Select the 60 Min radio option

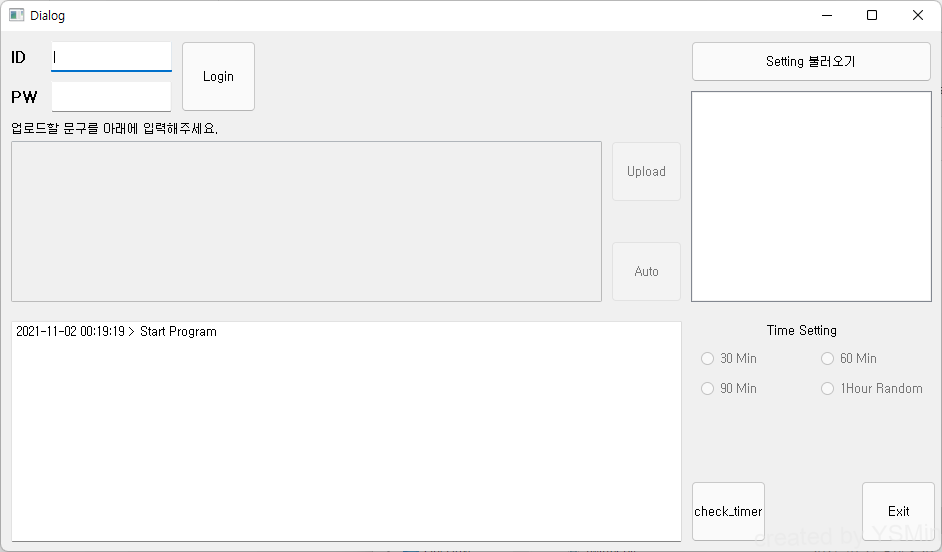pyautogui.click(x=849, y=359)
